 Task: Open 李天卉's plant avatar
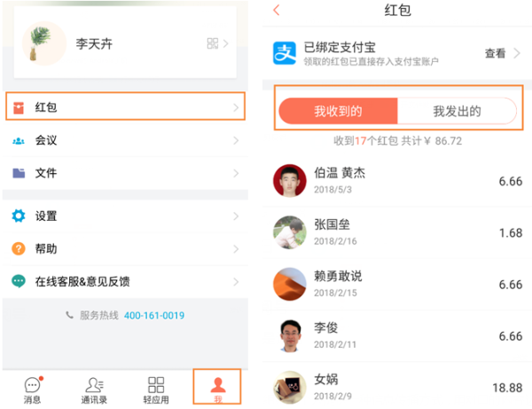click(44, 43)
